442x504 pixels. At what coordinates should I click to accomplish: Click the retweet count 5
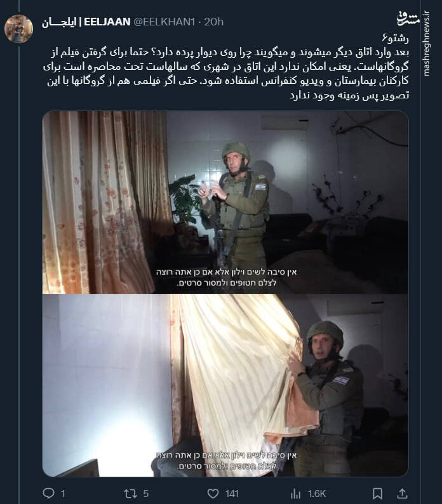[x=145, y=493]
